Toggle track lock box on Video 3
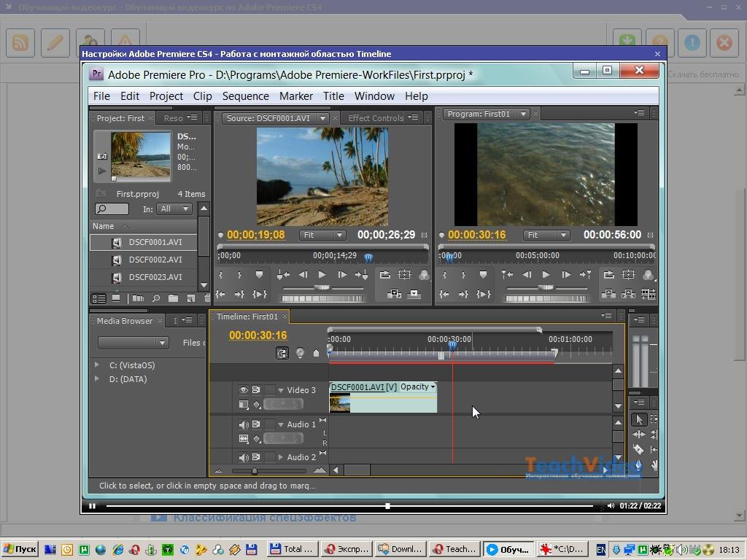This screenshot has height=560, width=747. click(270, 390)
